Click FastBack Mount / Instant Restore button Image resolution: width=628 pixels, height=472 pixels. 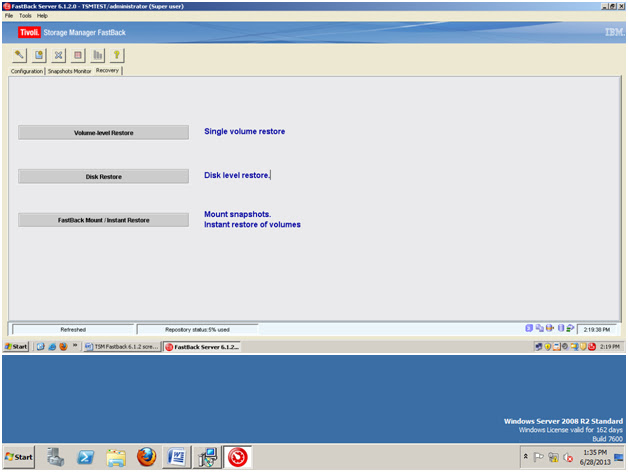coord(103,220)
